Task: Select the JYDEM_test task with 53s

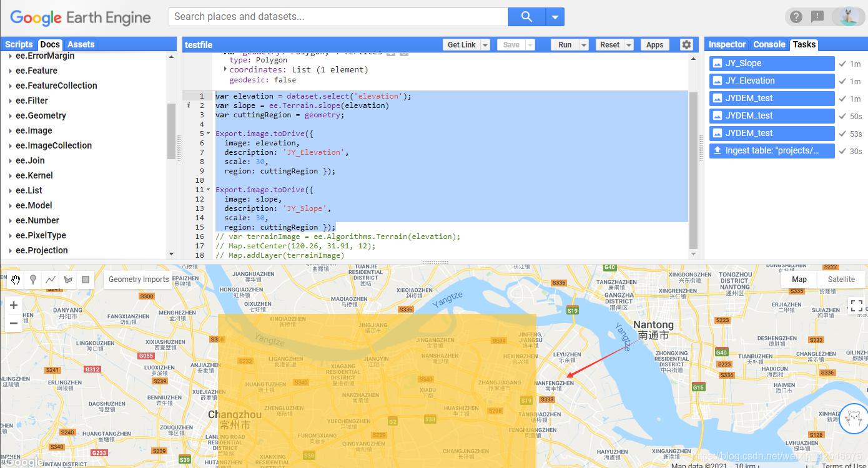Action: [x=772, y=134]
